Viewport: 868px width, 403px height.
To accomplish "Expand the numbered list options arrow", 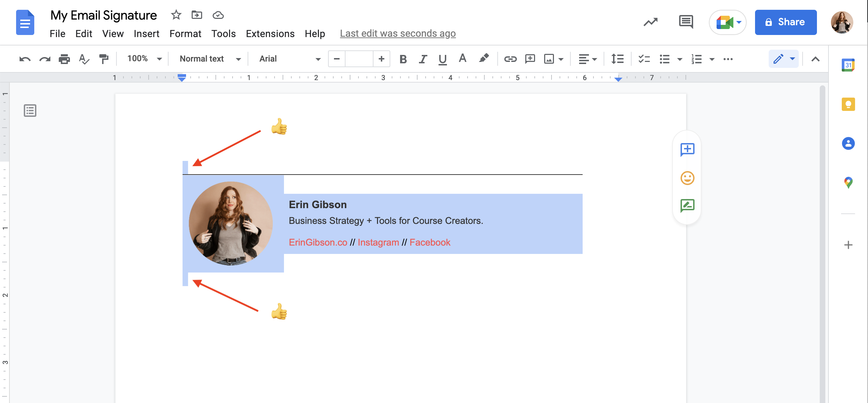I will point(712,59).
